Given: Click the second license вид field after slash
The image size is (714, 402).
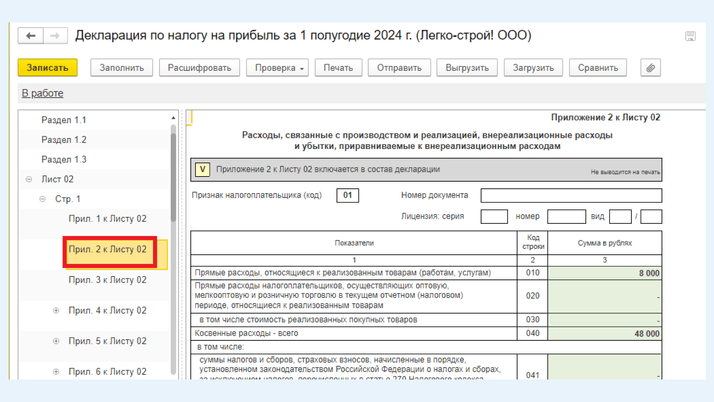Looking at the screenshot, I should pos(651,216).
